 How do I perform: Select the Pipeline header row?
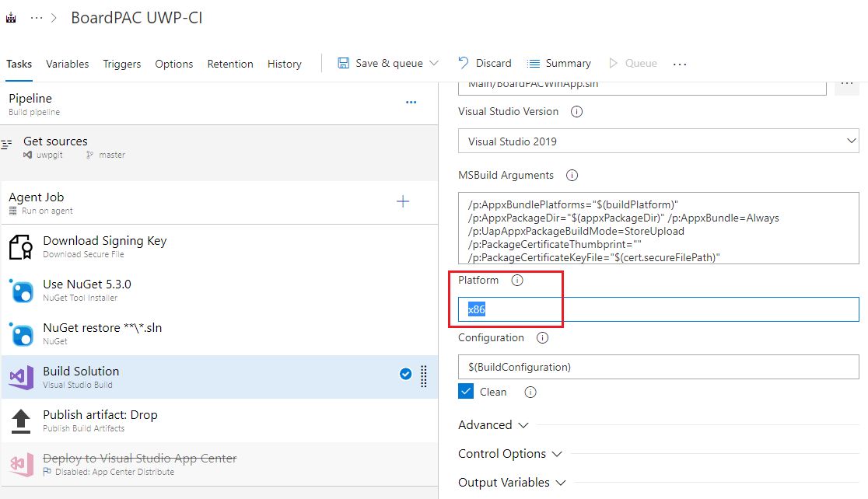[x=219, y=103]
